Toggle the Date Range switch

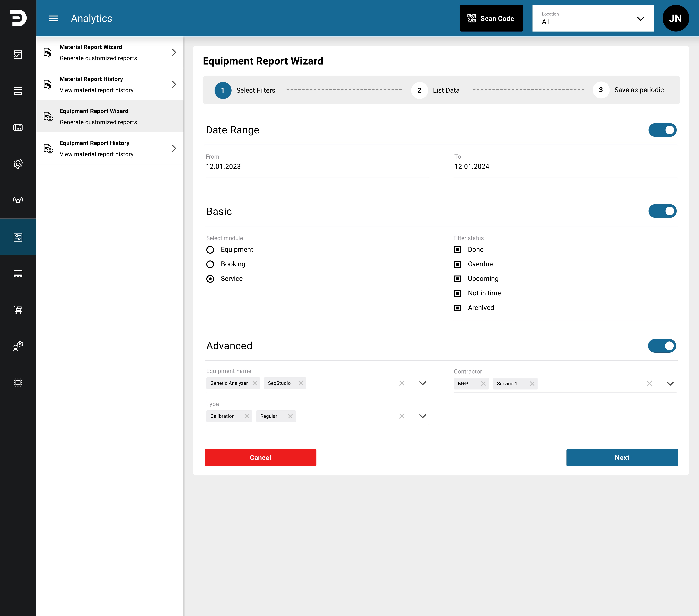click(662, 130)
